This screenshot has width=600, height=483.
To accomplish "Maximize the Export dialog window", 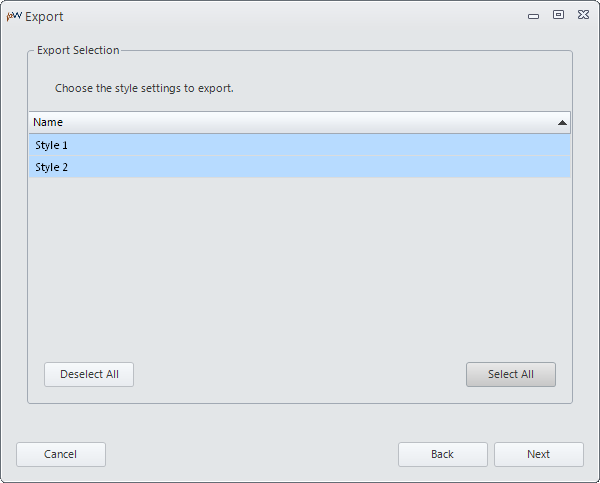I will 558,15.
